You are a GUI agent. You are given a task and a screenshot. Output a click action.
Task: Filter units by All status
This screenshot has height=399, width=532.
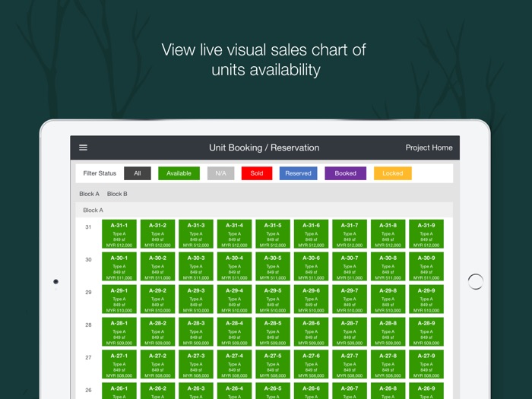[138, 173]
